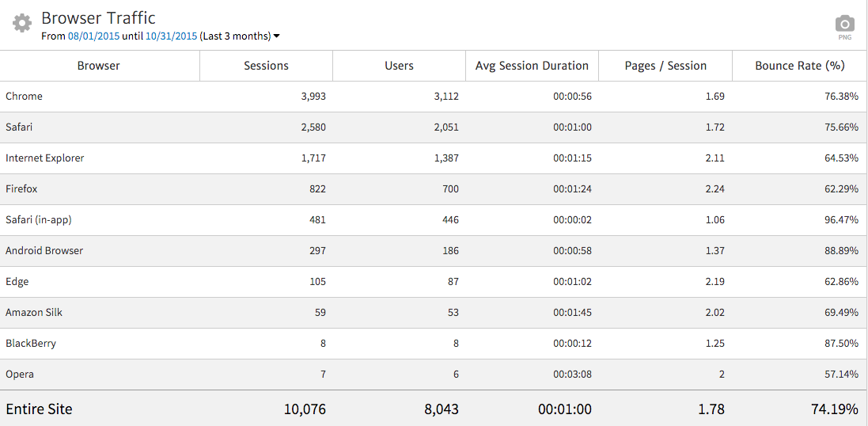Click the 10/31/2015 end date link
Image resolution: width=868 pixels, height=426 pixels.
pyautogui.click(x=171, y=36)
